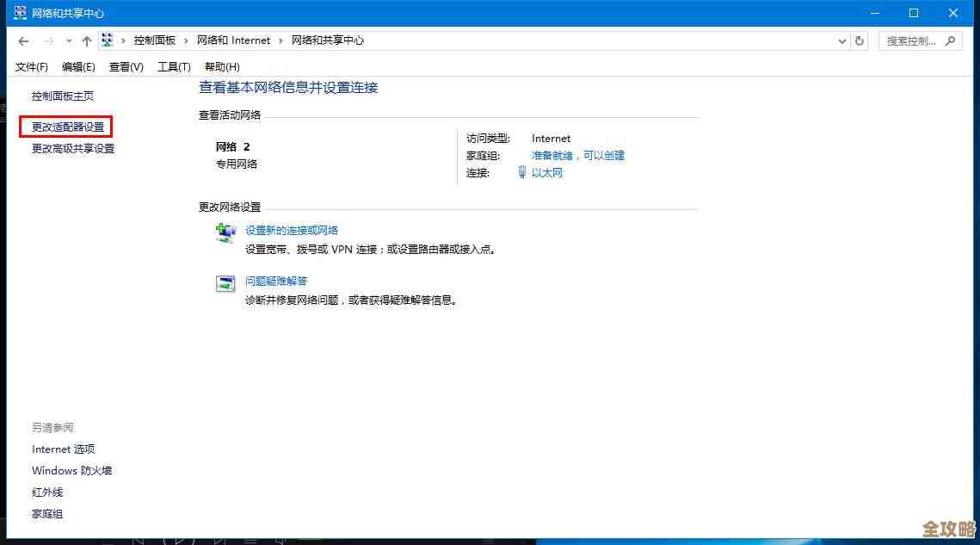Click the refresh icon in the address bar
The width and height of the screenshot is (980, 545).
(x=860, y=40)
